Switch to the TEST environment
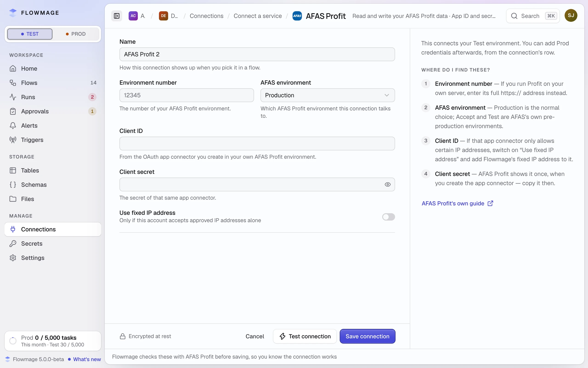The image size is (588, 368). pos(30,34)
